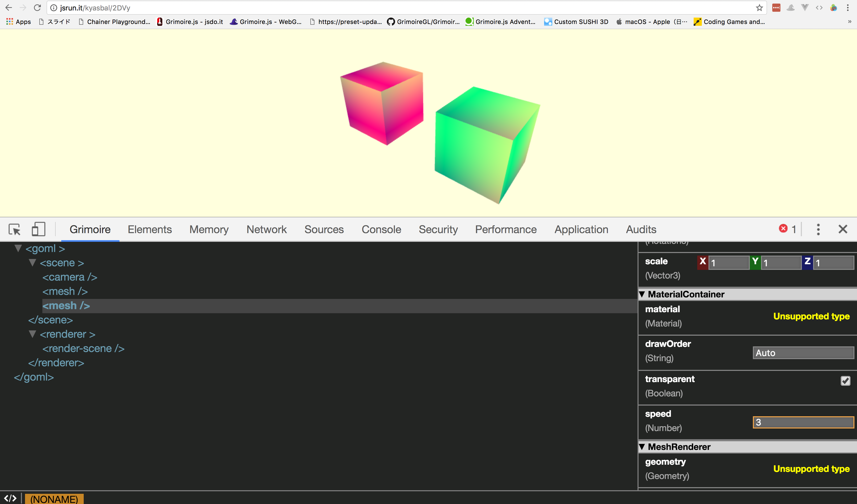
Task: Select the camera node in tree
Action: click(70, 277)
